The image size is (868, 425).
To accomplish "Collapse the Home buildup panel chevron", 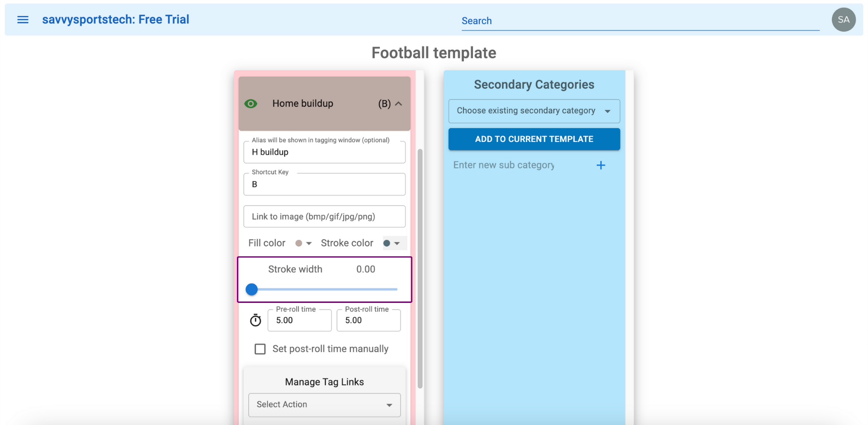I will tap(398, 104).
